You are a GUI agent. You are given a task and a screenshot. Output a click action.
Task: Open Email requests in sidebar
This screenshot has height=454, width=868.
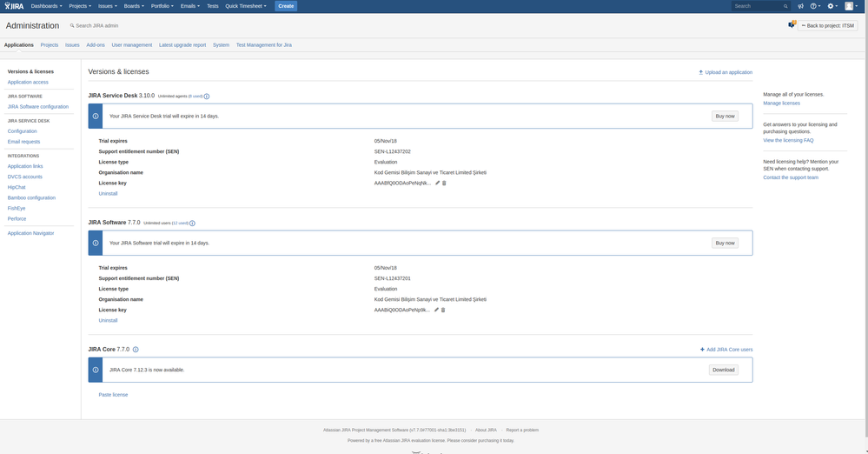click(x=23, y=142)
